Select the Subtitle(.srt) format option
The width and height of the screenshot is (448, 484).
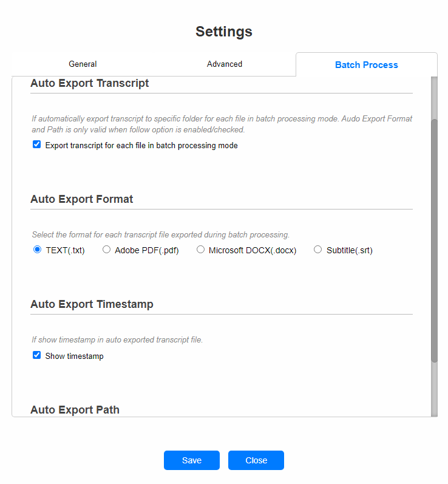click(318, 250)
